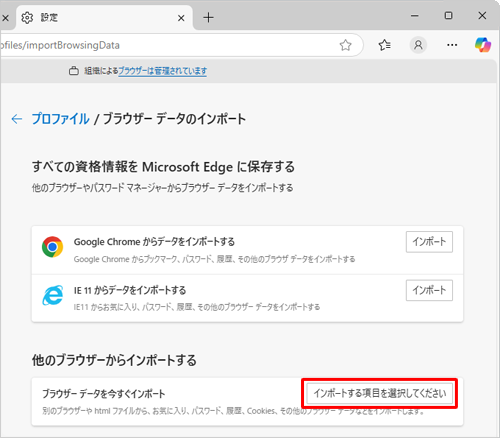Viewport: 500px width, 438px height.
Task: Go back using the left arrow icon
Action: point(17,119)
